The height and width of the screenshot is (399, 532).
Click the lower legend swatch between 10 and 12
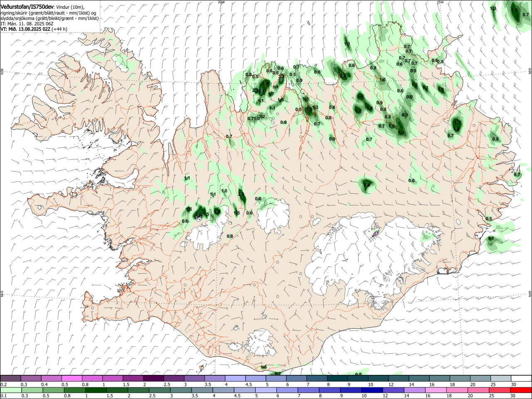[372, 390]
